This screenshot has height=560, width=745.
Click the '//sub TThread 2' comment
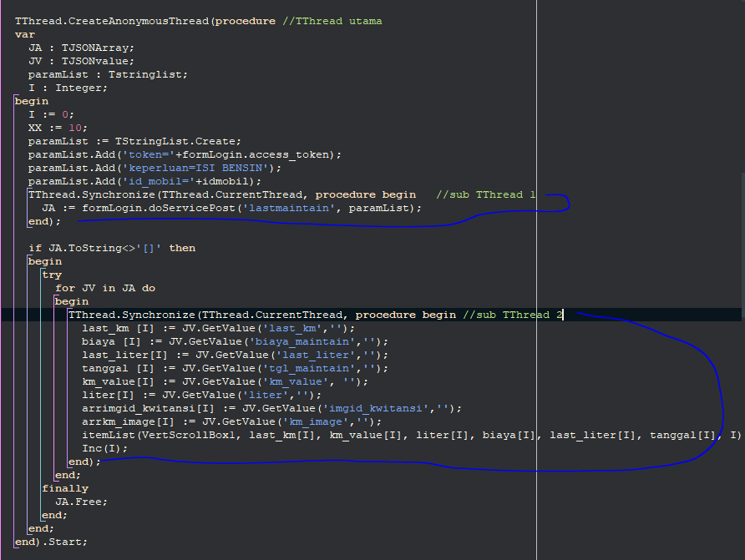pos(513,315)
